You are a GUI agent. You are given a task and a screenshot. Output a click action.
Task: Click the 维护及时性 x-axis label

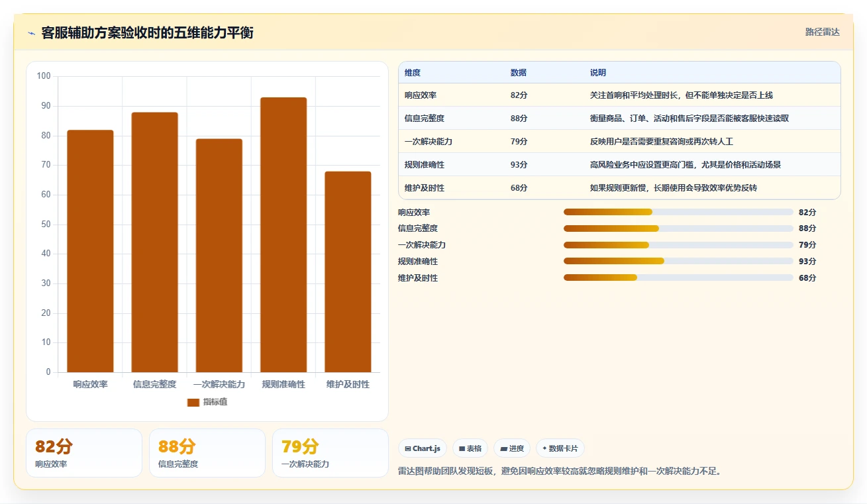pyautogui.click(x=348, y=384)
